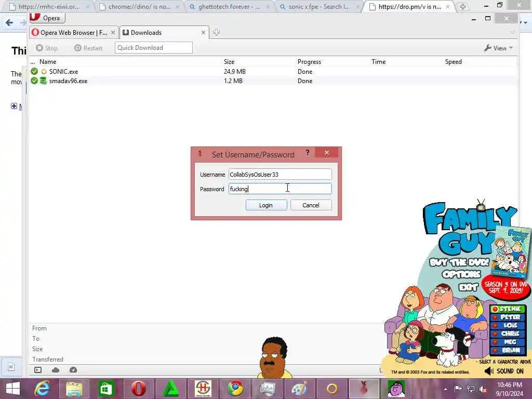
Task: Click the Cancel button in the dialog
Action: (x=311, y=205)
